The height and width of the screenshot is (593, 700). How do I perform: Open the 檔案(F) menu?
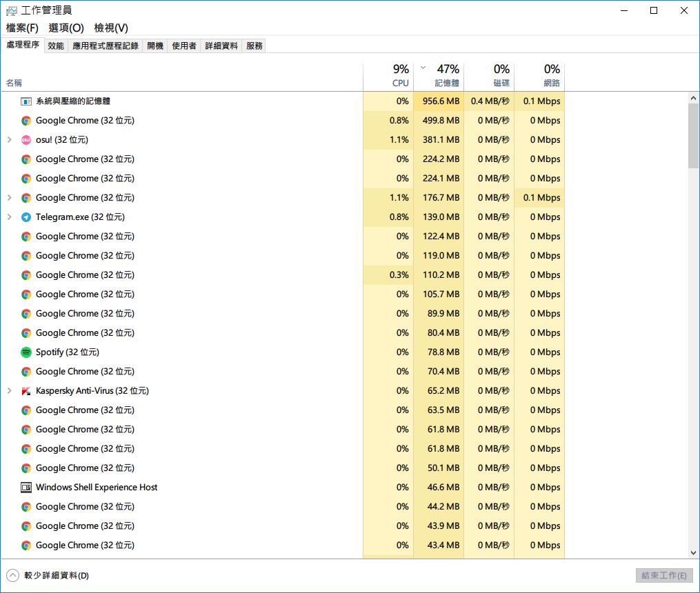pyautogui.click(x=22, y=28)
